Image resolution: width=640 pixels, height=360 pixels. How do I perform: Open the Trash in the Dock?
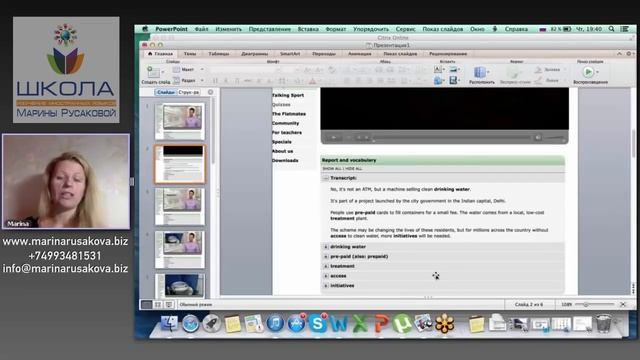(604, 323)
